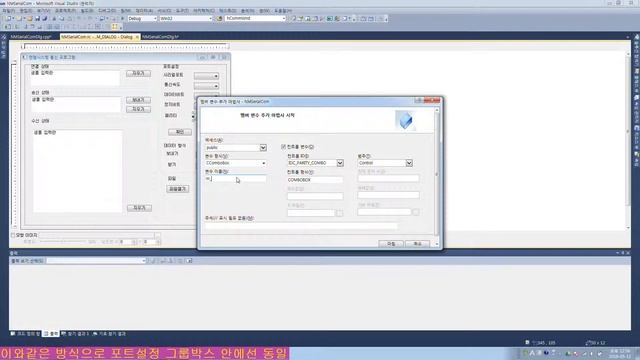This screenshot has height=360, width=640.
Task: Click the Cut toolbar icon
Action: click(54, 18)
